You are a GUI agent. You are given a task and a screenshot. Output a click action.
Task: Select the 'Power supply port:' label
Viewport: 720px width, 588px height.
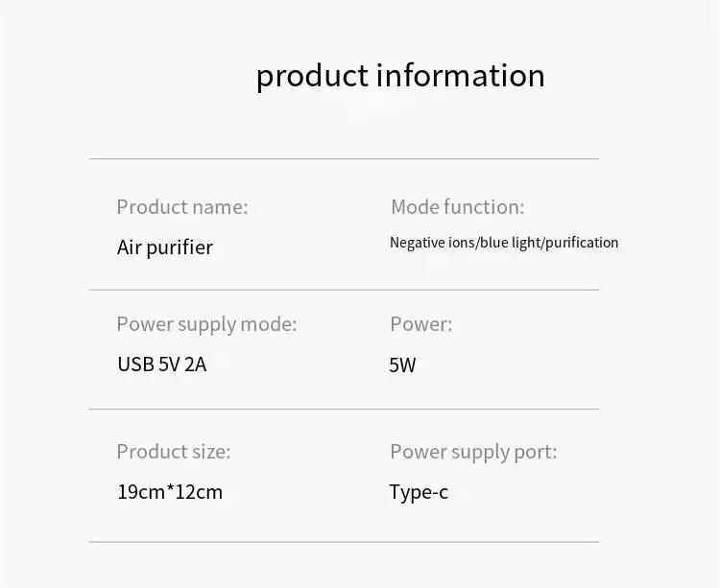(473, 452)
